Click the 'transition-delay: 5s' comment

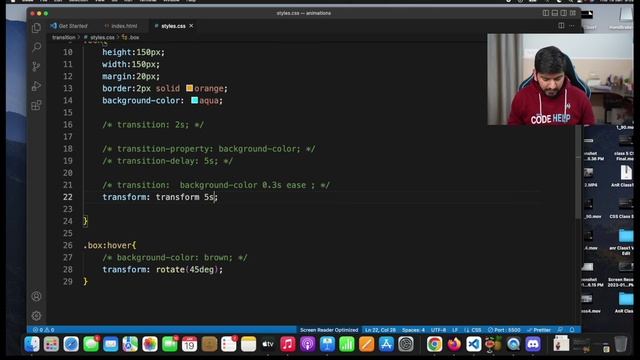click(168, 161)
